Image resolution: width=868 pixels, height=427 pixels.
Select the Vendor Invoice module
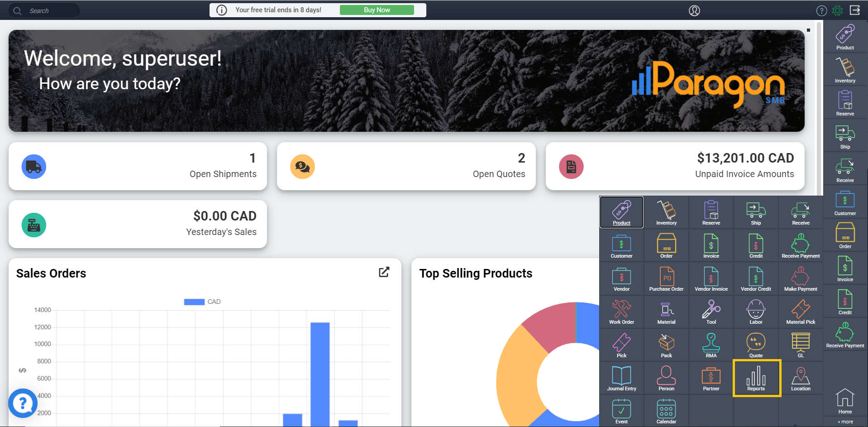click(x=711, y=278)
